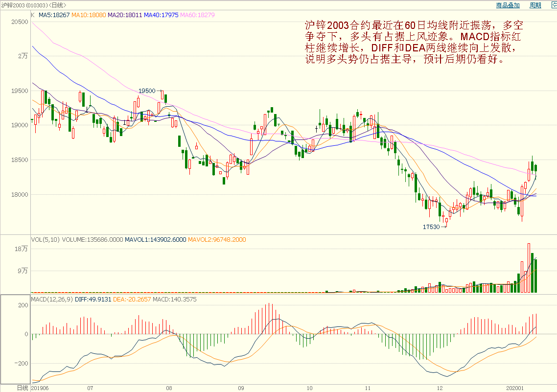
Task: Click the 日线 period label at bottom left
Action: tap(22, 388)
